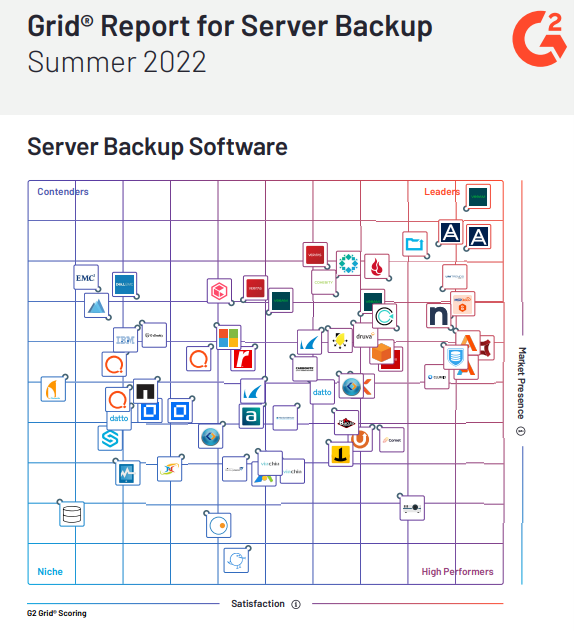Open the circular arrow C logo
The height and width of the screenshot is (631, 574).
[x=385, y=316]
